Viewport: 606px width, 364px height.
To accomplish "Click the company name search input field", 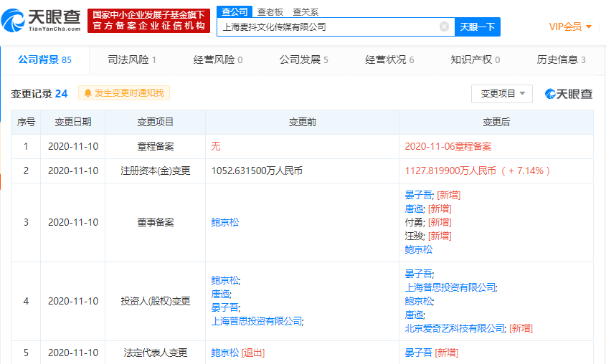I will click(x=326, y=27).
